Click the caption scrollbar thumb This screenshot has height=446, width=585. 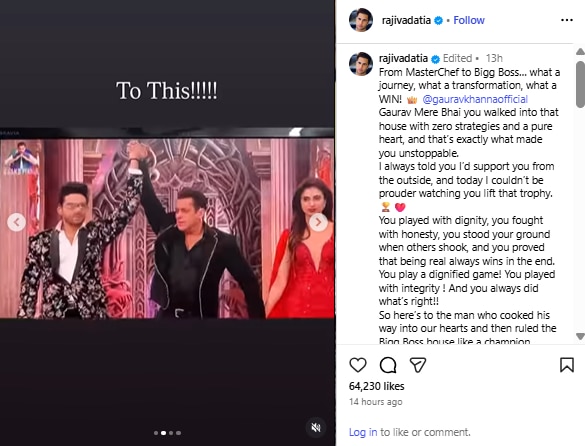pyautogui.click(x=580, y=84)
